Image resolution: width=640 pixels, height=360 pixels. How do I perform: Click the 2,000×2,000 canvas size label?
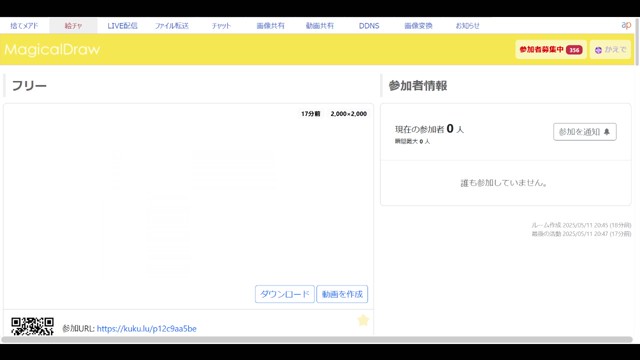tap(349, 114)
